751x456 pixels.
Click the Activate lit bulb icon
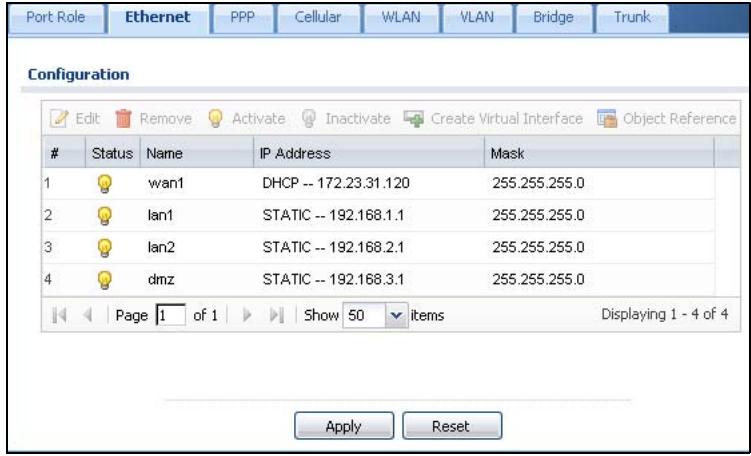[x=216, y=118]
